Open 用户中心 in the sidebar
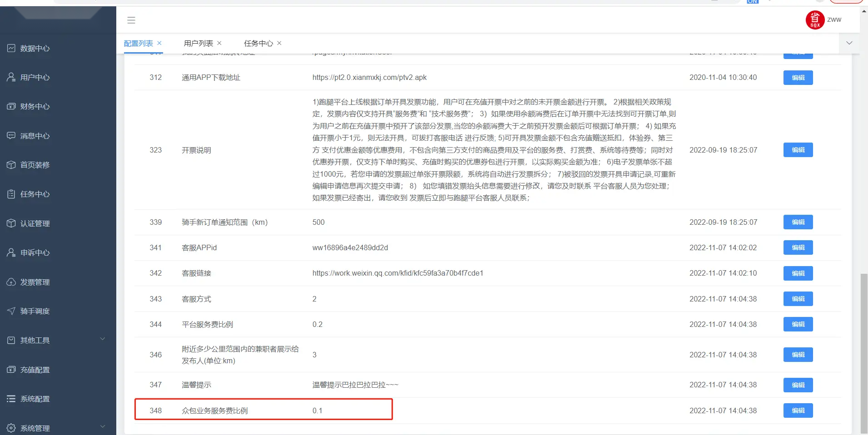The height and width of the screenshot is (435, 868). [x=35, y=77]
